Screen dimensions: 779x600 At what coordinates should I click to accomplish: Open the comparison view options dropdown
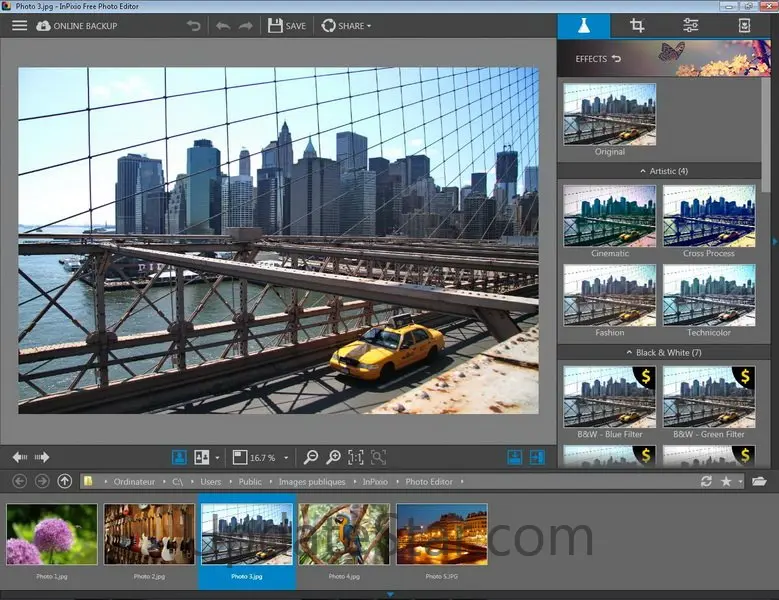[x=217, y=457]
